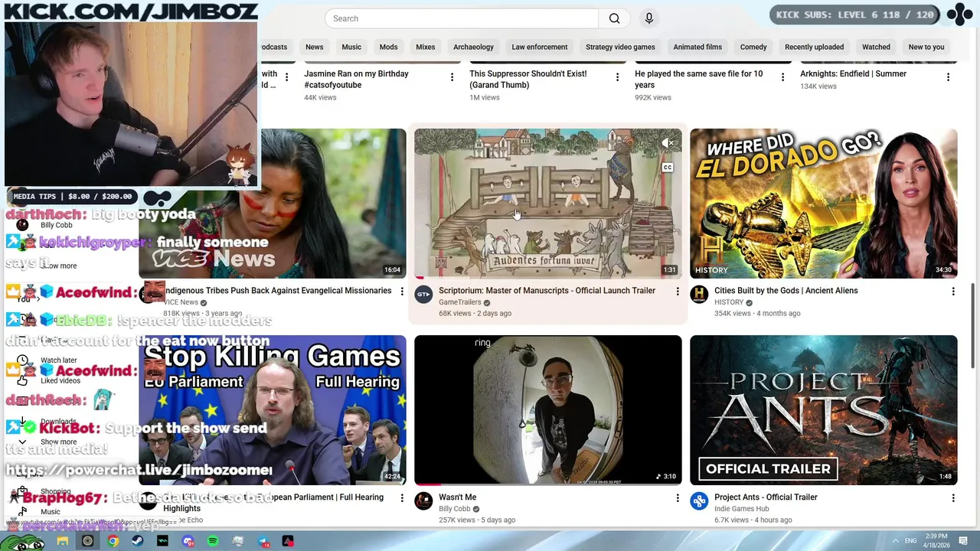The image size is (980, 551).
Task: Select the Mods filter chip
Action: 388,47
